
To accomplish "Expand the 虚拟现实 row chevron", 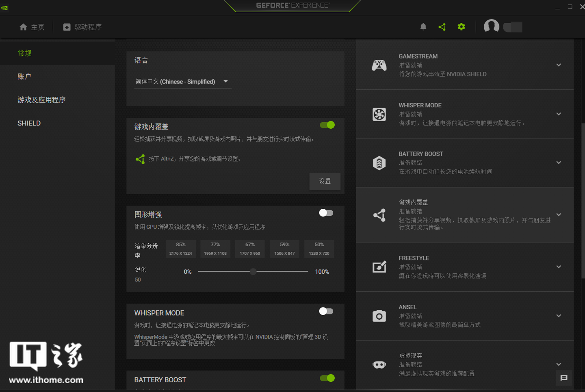I will coord(559,364).
